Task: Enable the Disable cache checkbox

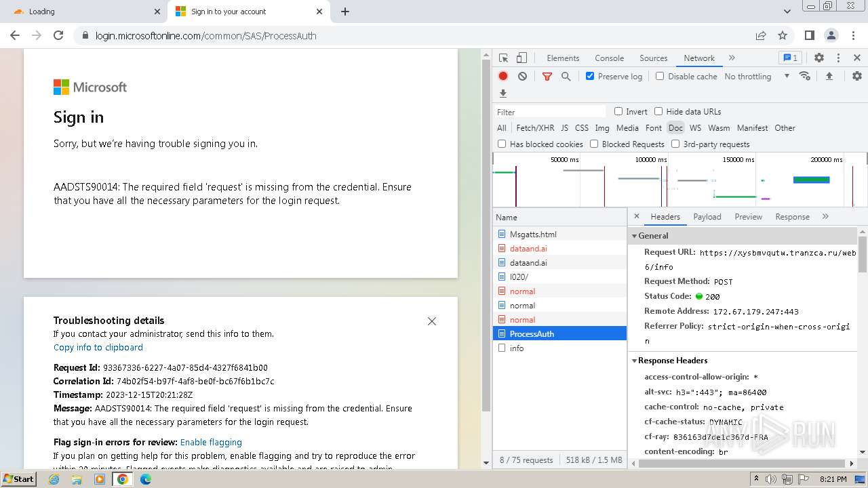Action: [660, 76]
